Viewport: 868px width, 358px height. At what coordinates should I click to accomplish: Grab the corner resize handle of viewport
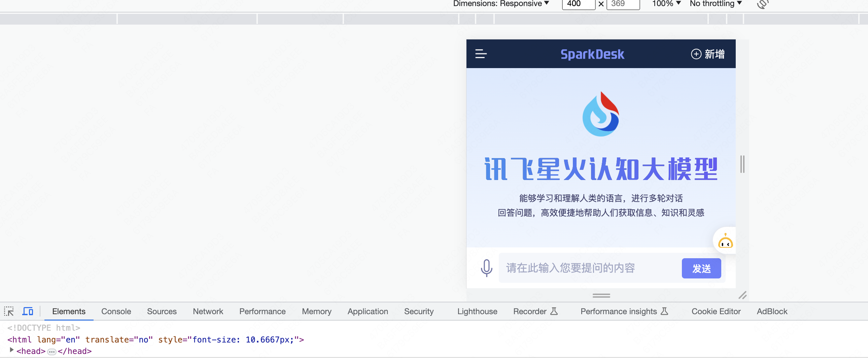(x=742, y=295)
